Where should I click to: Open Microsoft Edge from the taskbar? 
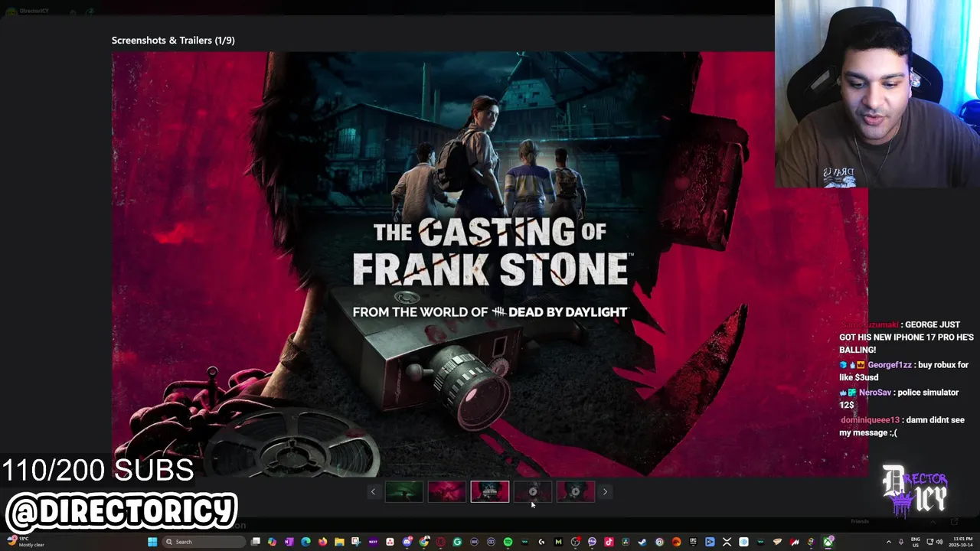(x=305, y=542)
